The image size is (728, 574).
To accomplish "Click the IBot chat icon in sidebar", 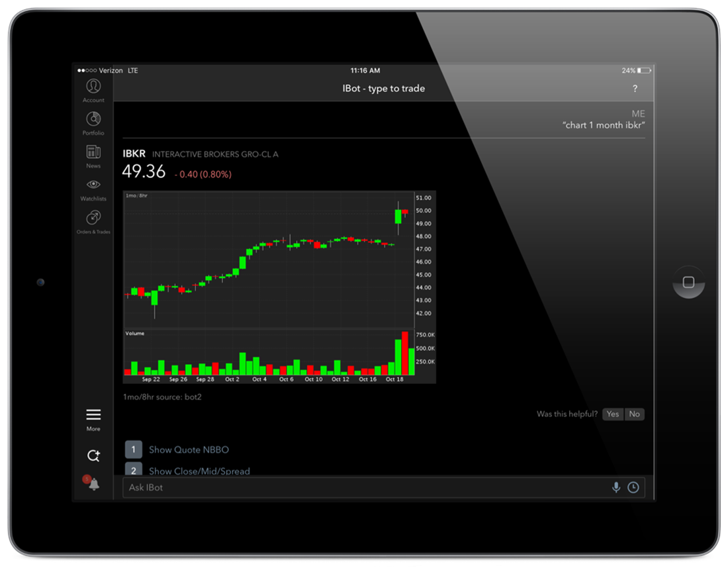I will click(93, 455).
